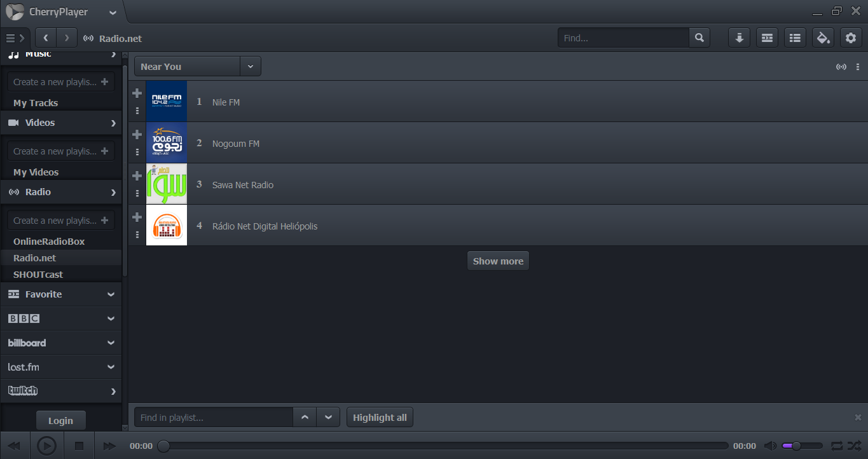Viewport: 868px width, 459px height.
Task: Click the play button
Action: [x=46, y=446]
